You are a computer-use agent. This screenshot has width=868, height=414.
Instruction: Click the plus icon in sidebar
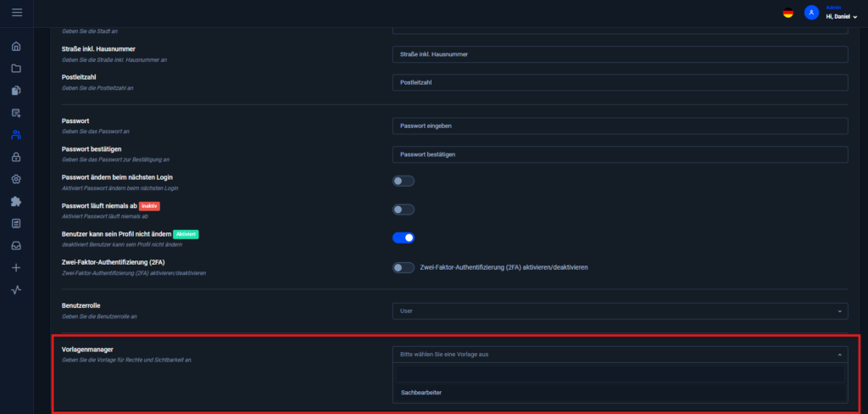(x=16, y=268)
